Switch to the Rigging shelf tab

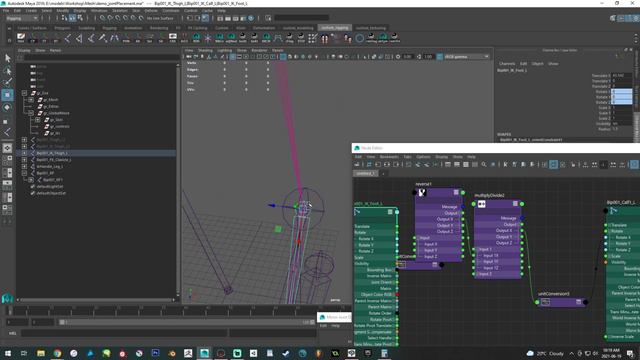pos(109,28)
